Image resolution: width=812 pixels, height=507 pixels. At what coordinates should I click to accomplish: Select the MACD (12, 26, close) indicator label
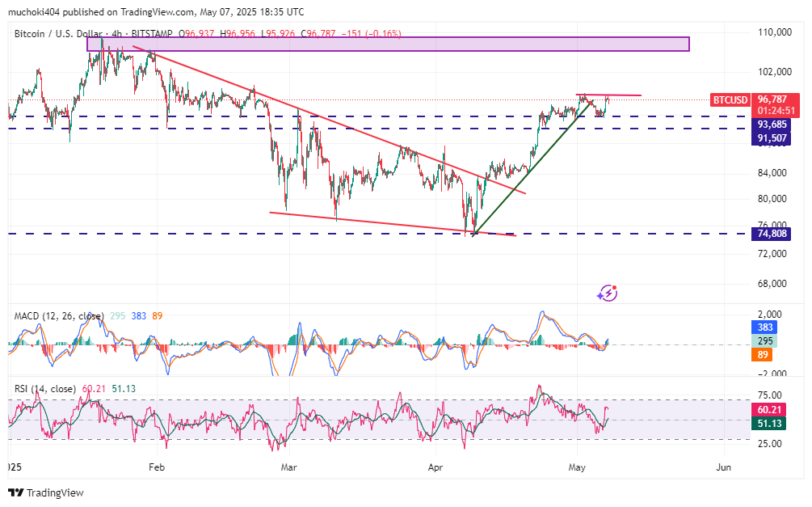tap(59, 315)
